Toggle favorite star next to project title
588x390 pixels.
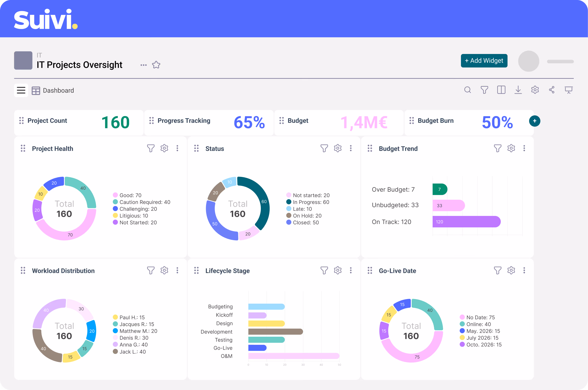pyautogui.click(x=156, y=65)
